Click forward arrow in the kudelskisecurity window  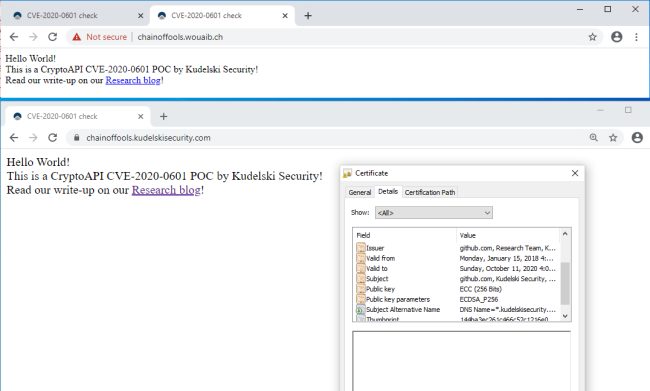(x=33, y=138)
